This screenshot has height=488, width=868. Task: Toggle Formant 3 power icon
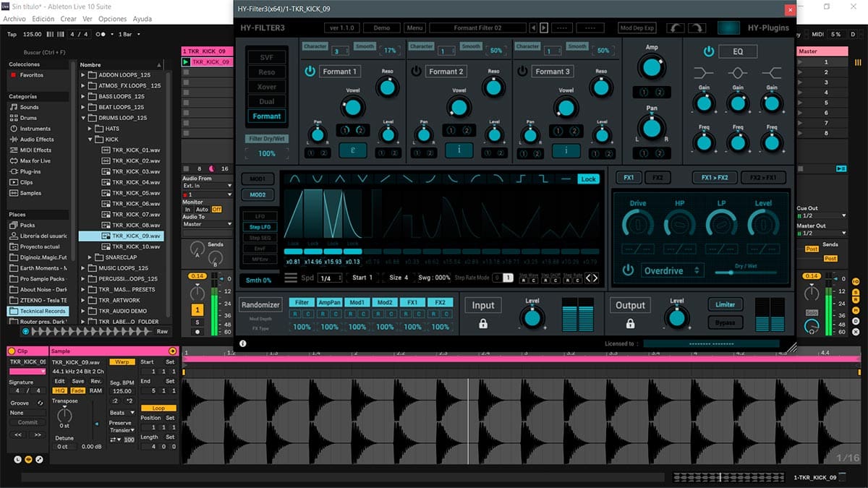coord(522,72)
